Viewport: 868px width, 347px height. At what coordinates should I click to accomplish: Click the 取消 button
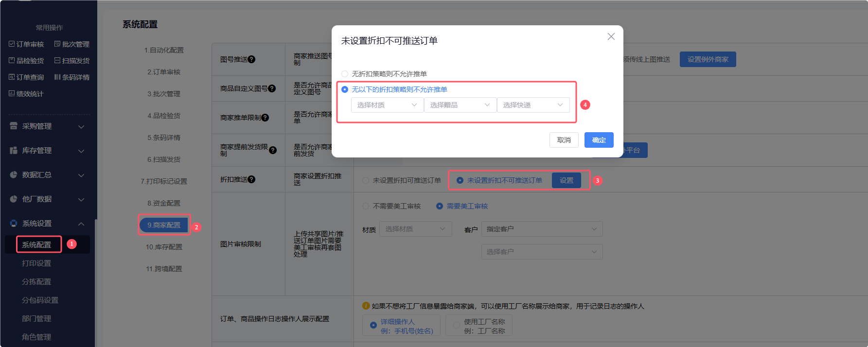click(x=564, y=140)
